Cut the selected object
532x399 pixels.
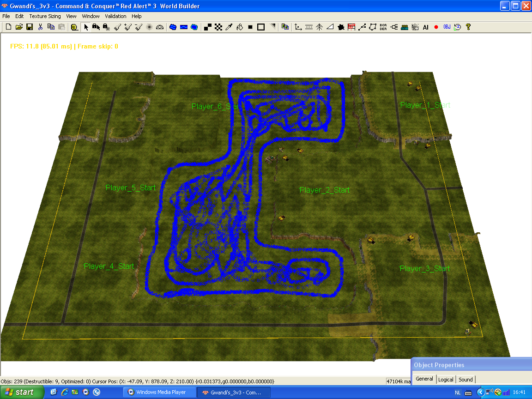point(40,27)
